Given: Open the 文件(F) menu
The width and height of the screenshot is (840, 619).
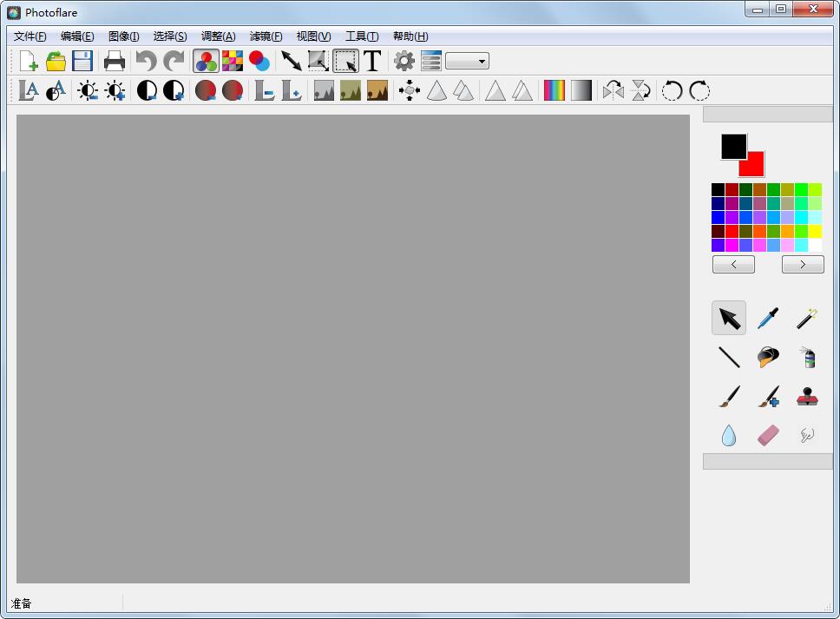Looking at the screenshot, I should pyautogui.click(x=30, y=36).
